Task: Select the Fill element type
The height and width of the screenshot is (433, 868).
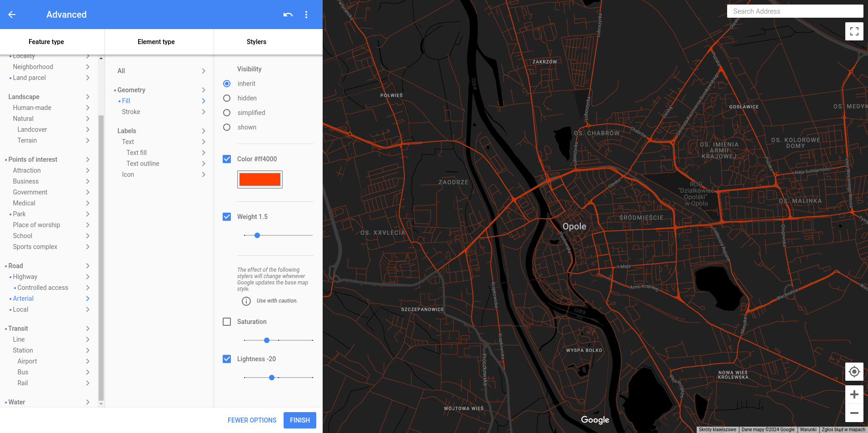Action: coord(126,101)
